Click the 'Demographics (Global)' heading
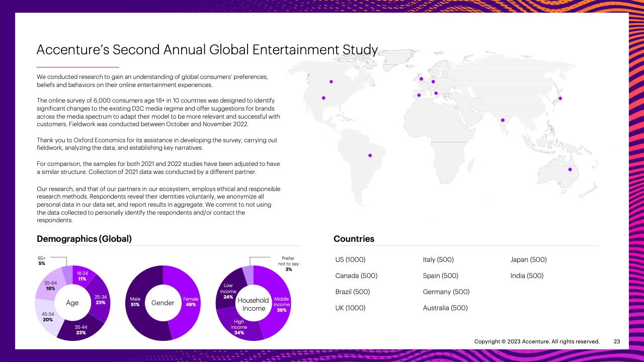644x362 pixels. pyautogui.click(x=84, y=239)
